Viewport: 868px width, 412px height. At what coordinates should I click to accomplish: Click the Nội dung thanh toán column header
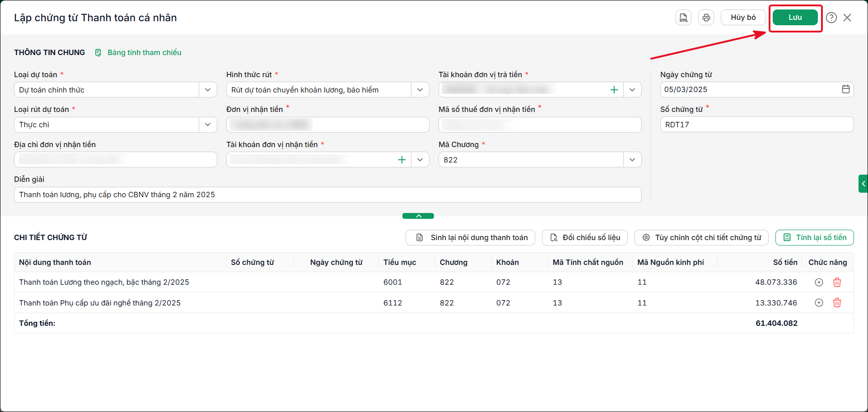(55, 262)
